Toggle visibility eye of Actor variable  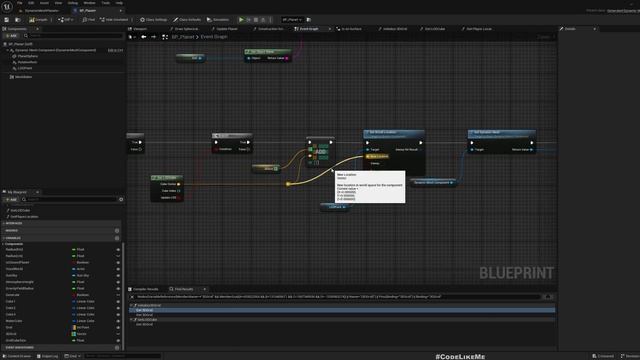(x=118, y=269)
